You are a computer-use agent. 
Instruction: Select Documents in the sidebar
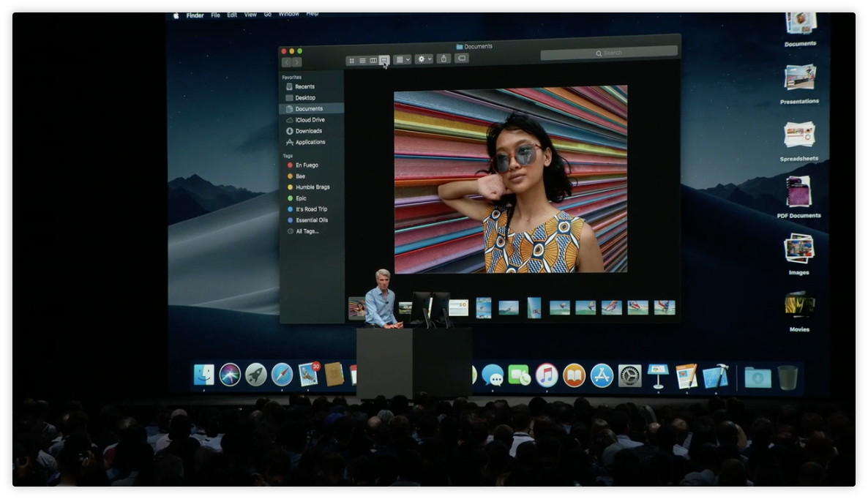tap(312, 109)
